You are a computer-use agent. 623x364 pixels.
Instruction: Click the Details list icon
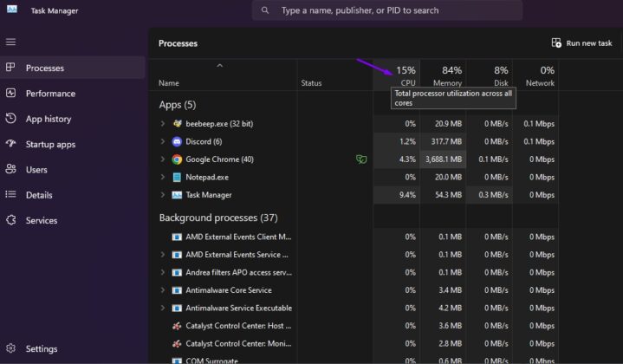(x=10, y=194)
